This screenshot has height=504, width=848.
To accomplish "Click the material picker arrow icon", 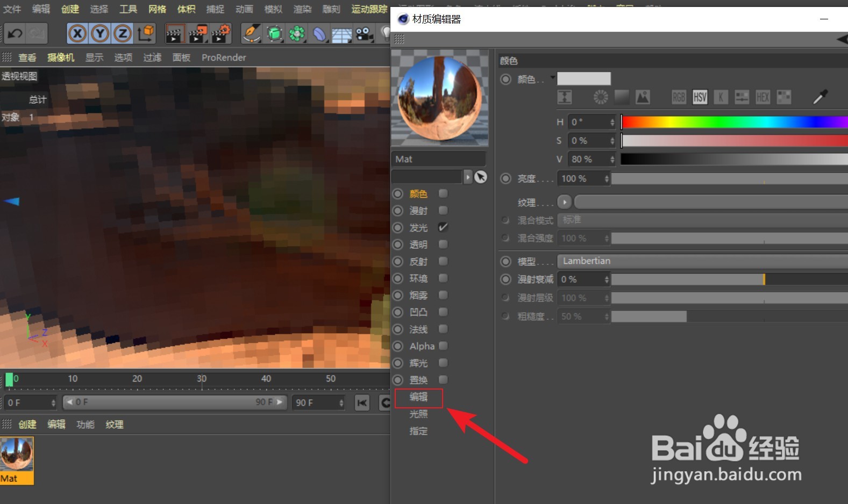I will tap(481, 177).
